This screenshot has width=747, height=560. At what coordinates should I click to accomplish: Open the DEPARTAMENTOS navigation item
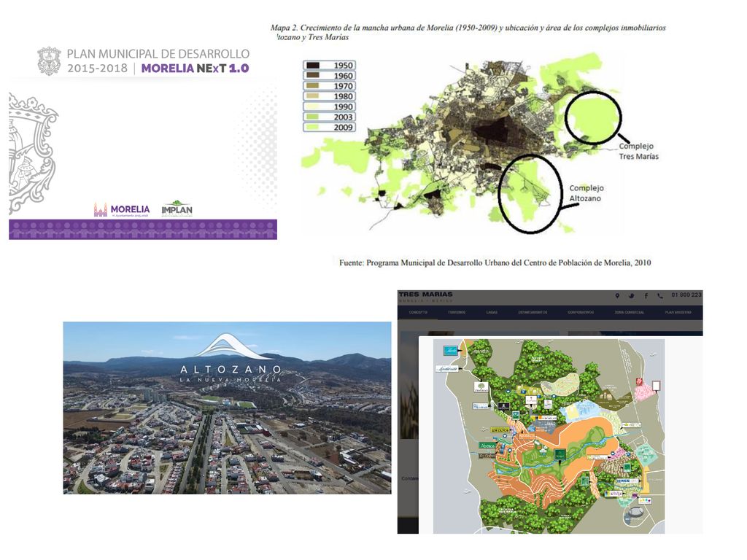coord(533,312)
